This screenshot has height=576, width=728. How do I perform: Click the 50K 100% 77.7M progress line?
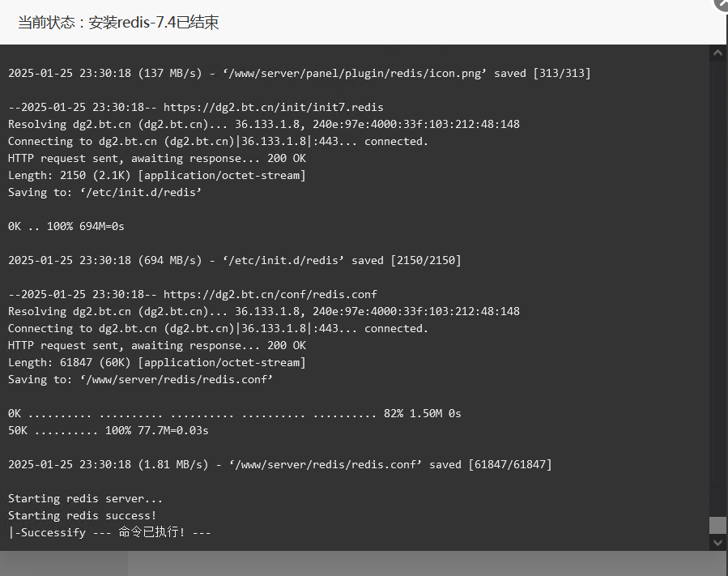(x=109, y=431)
